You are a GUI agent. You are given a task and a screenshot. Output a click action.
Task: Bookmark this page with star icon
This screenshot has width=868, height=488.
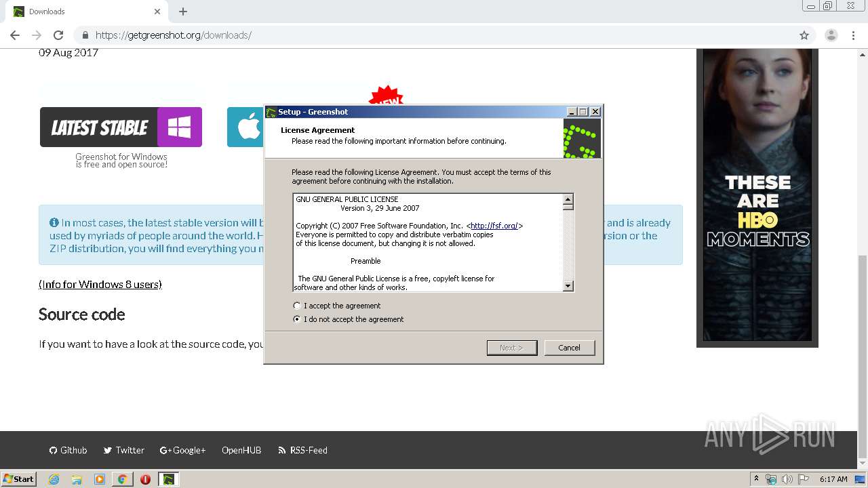tap(804, 35)
